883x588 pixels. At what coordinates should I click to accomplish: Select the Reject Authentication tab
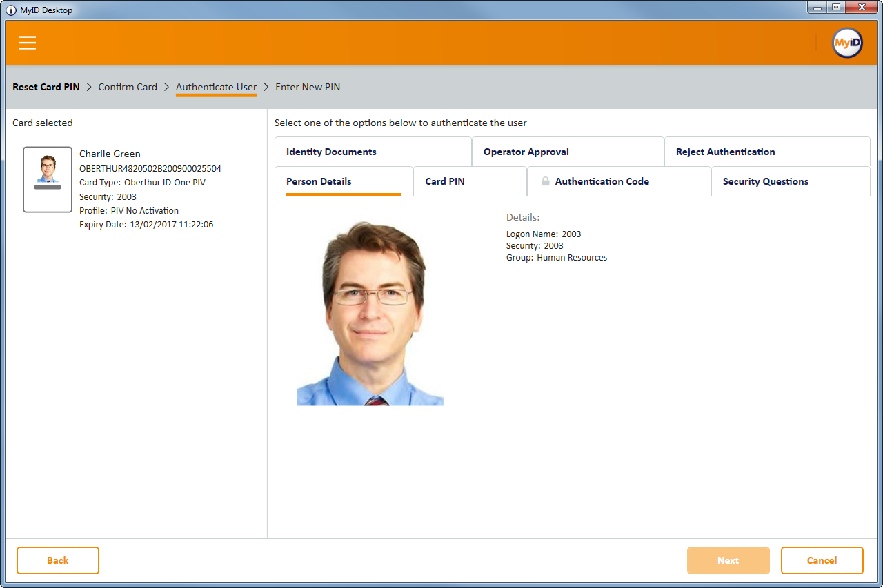click(x=766, y=152)
